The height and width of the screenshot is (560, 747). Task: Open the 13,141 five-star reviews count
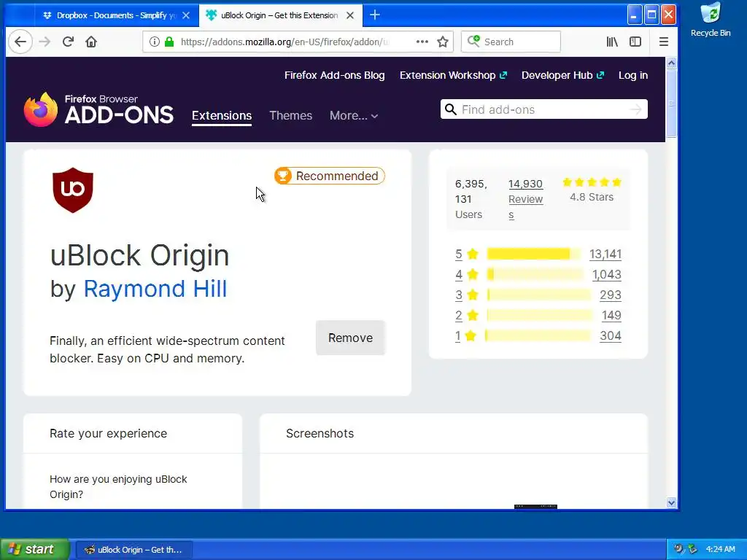605,254
